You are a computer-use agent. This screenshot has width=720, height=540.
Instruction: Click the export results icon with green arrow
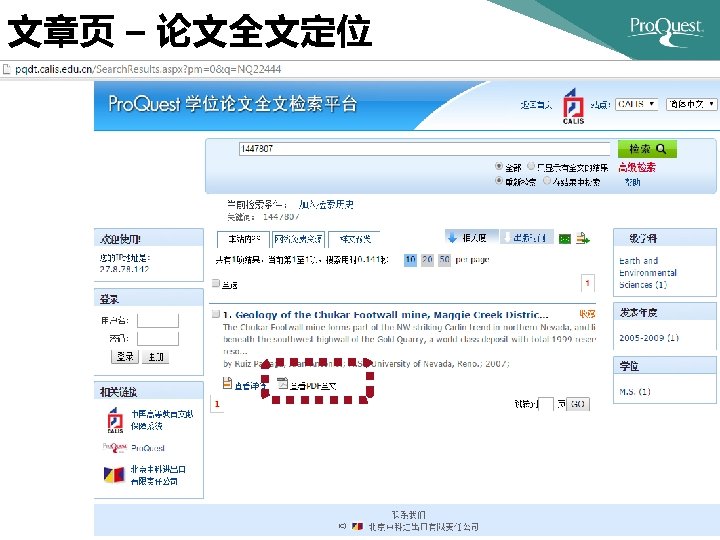(583, 238)
